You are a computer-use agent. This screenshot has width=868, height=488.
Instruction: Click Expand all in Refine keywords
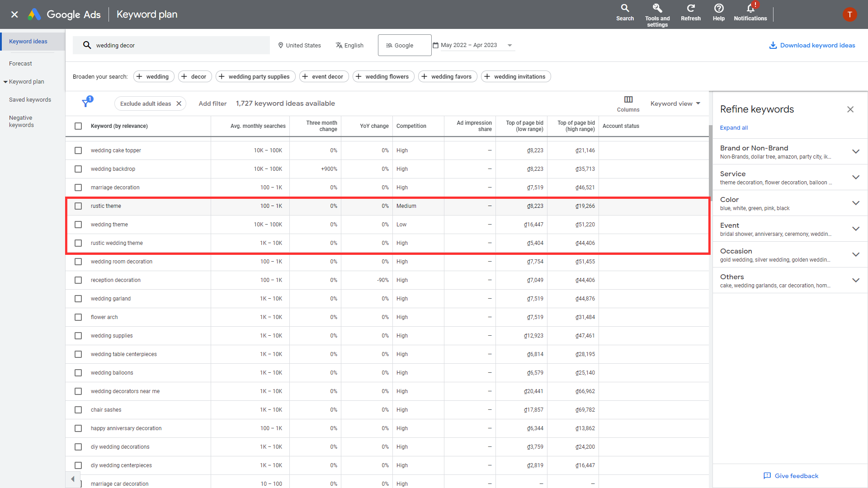pyautogui.click(x=734, y=128)
